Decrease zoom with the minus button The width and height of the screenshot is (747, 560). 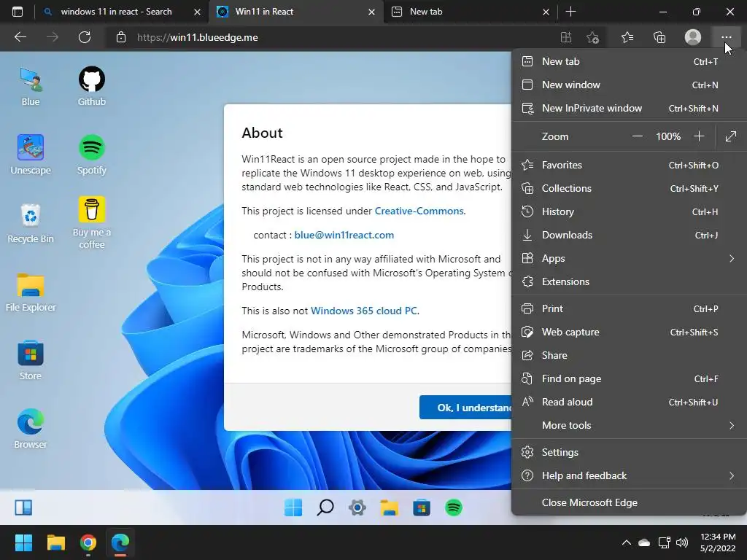pyautogui.click(x=637, y=136)
